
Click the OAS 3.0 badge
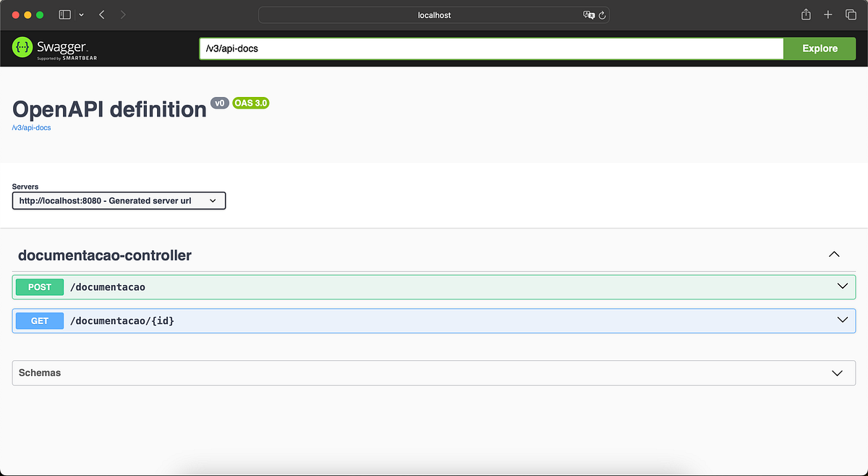click(250, 103)
